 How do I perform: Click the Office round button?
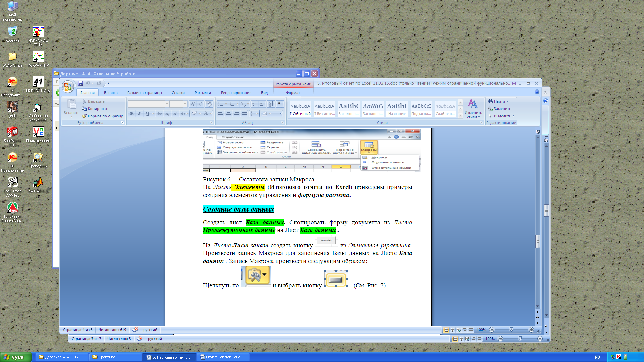click(68, 86)
